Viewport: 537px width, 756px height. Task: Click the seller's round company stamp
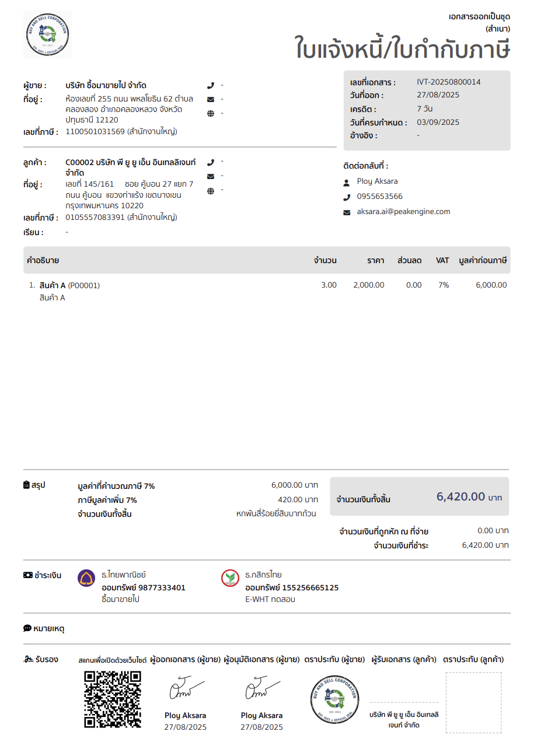coord(334,699)
